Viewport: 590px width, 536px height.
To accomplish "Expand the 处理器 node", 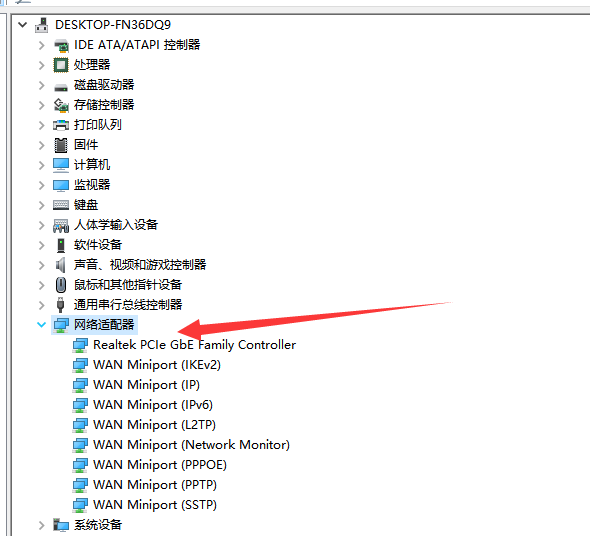I will click(x=41, y=65).
